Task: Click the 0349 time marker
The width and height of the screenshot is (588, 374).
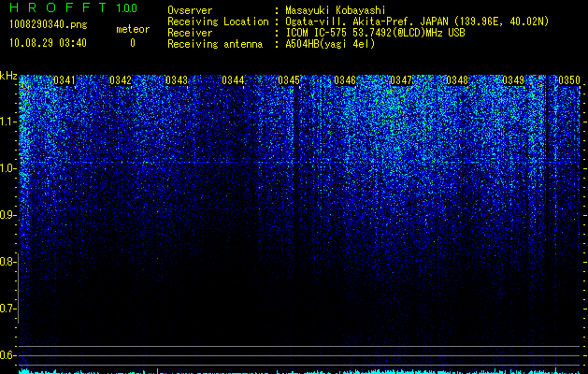Action: click(513, 80)
